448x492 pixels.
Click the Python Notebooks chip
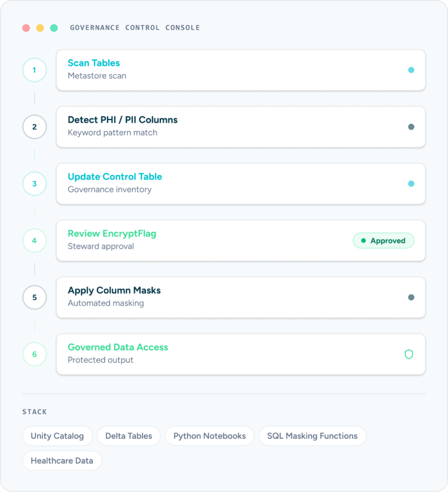210,436
